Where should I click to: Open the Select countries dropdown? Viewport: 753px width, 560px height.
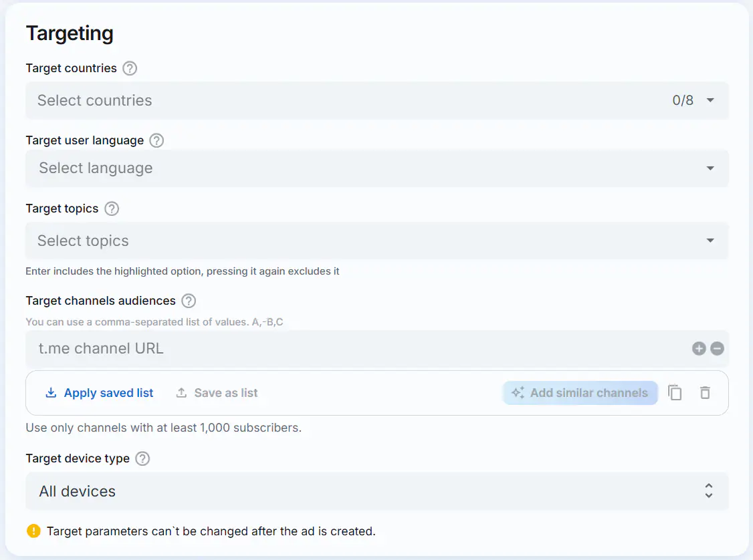[x=377, y=100]
